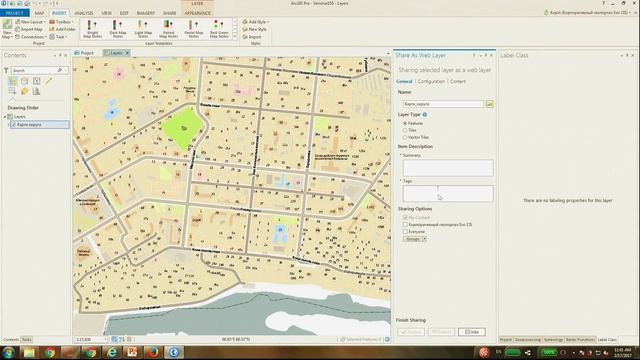Open the Groups dropdown
640x360 pixels.
point(415,239)
